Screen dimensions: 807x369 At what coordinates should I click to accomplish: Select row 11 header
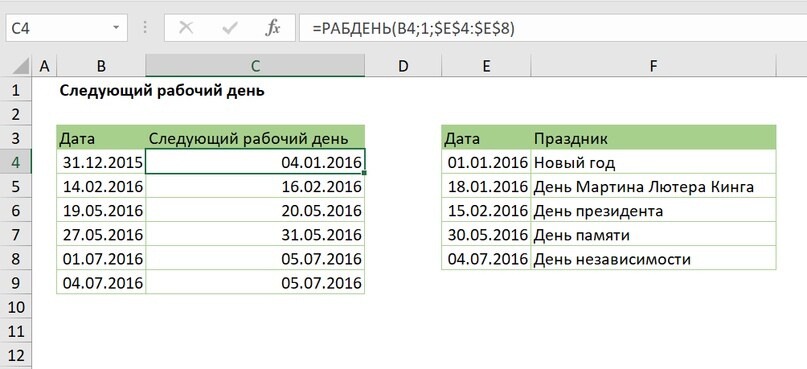pyautogui.click(x=16, y=331)
